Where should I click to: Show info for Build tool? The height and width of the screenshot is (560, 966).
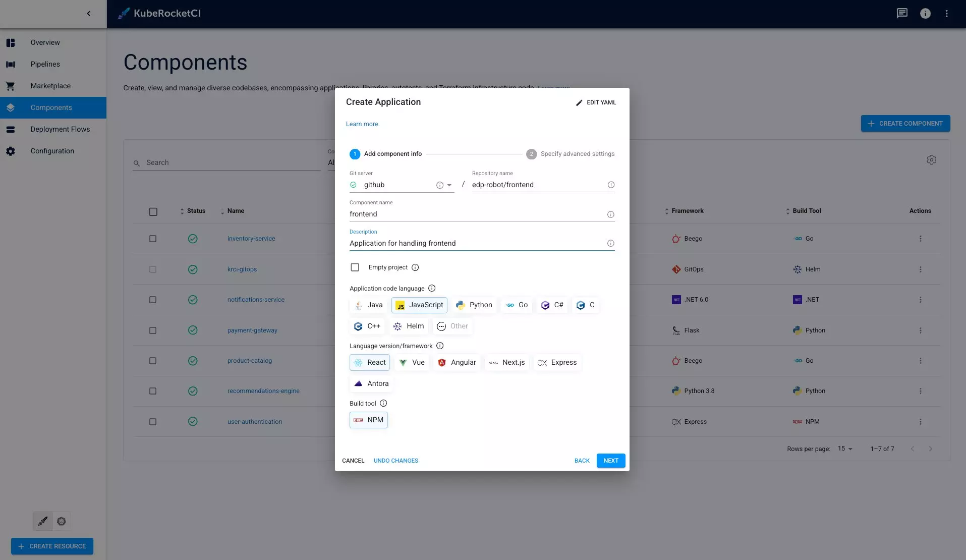tap(383, 403)
